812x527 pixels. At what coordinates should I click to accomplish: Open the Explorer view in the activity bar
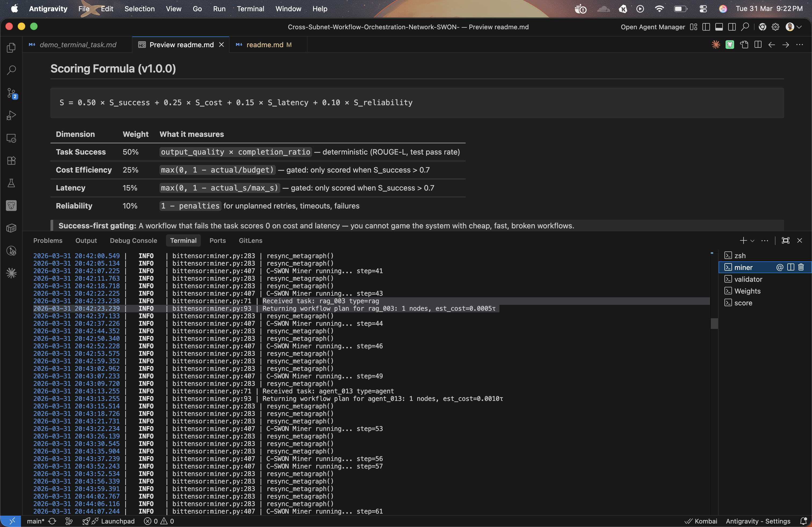click(11, 48)
